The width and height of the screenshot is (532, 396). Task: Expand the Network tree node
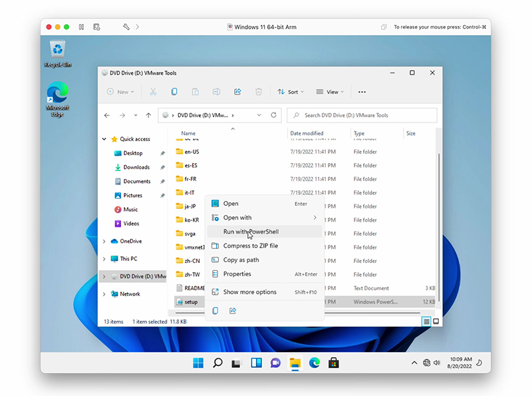104,294
